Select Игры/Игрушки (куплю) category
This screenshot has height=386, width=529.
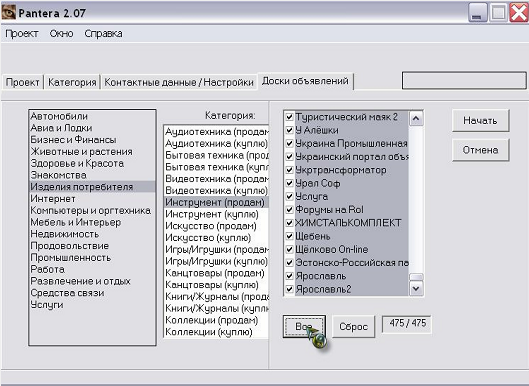(x=216, y=261)
